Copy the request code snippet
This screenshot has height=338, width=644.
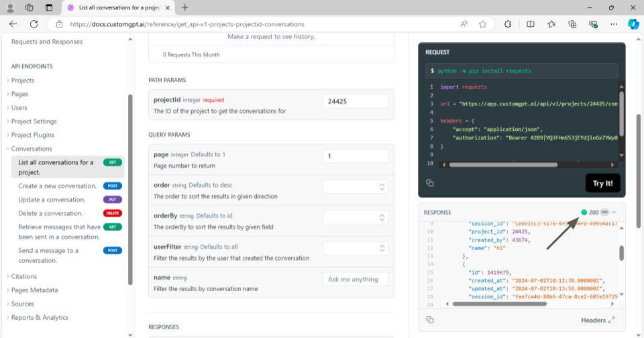coord(430,183)
